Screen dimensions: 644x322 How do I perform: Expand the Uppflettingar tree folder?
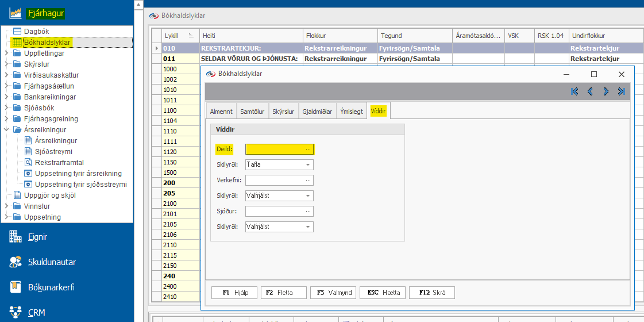6,53
